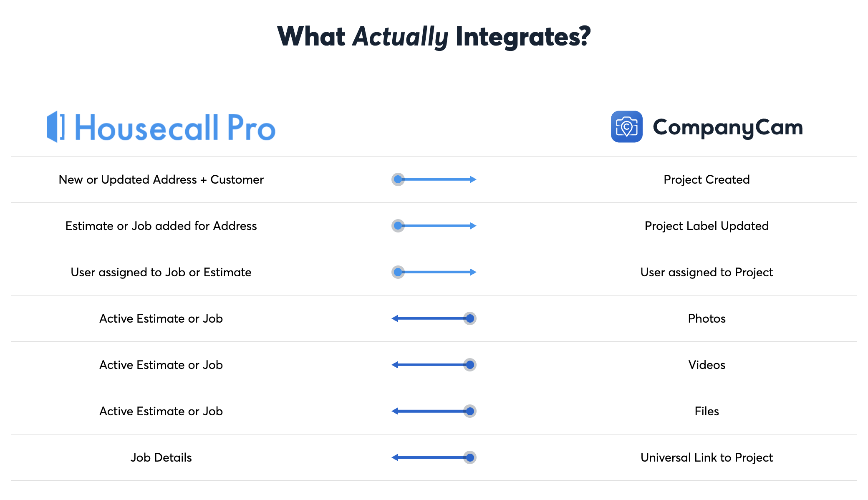Click New or Updated Address + Customer
868x500 pixels.
[x=161, y=179]
